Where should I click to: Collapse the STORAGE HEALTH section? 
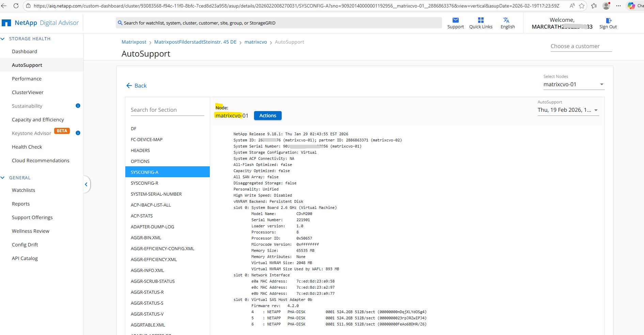coord(3,39)
